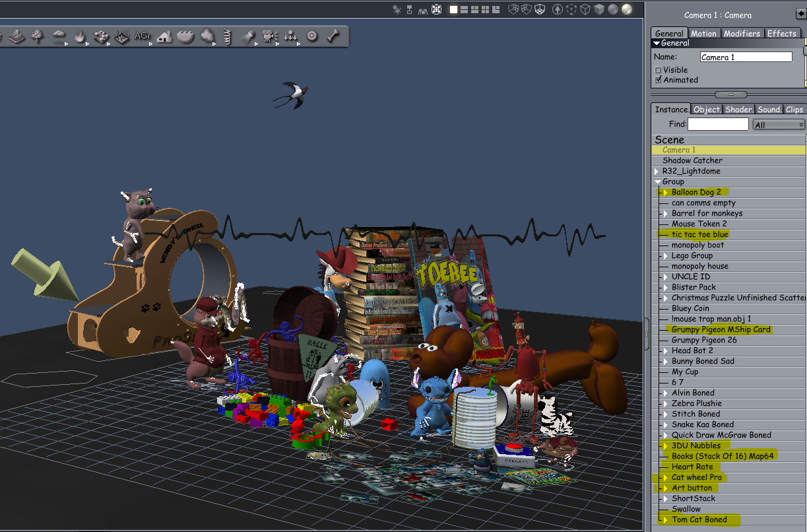Expand the Cat wheel Pro node

click(x=666, y=478)
